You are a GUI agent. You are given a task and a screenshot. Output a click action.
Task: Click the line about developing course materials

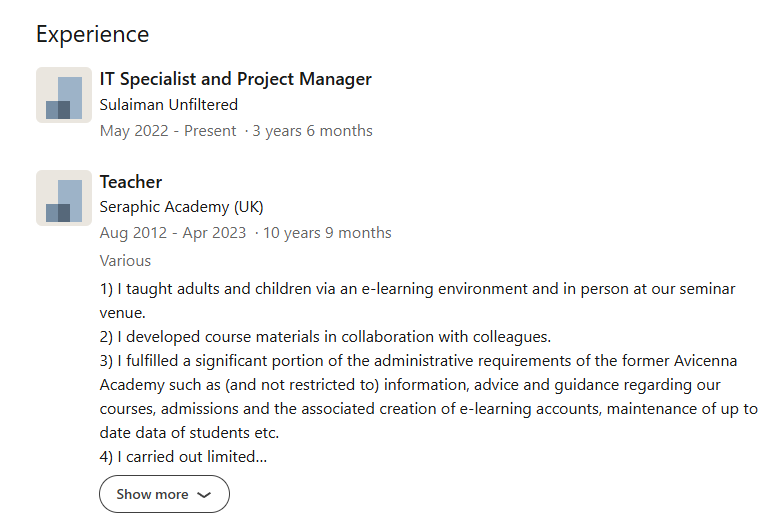pyautogui.click(x=325, y=337)
